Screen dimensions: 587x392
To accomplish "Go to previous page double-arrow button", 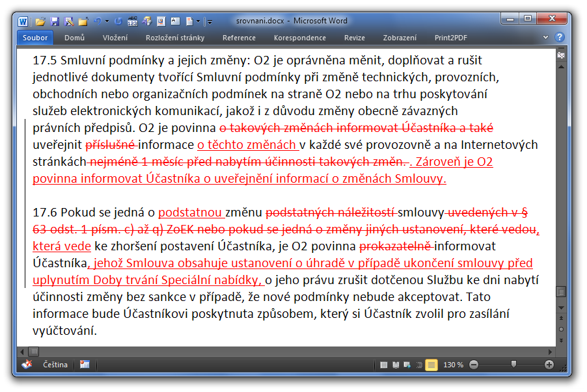I will (561, 318).
